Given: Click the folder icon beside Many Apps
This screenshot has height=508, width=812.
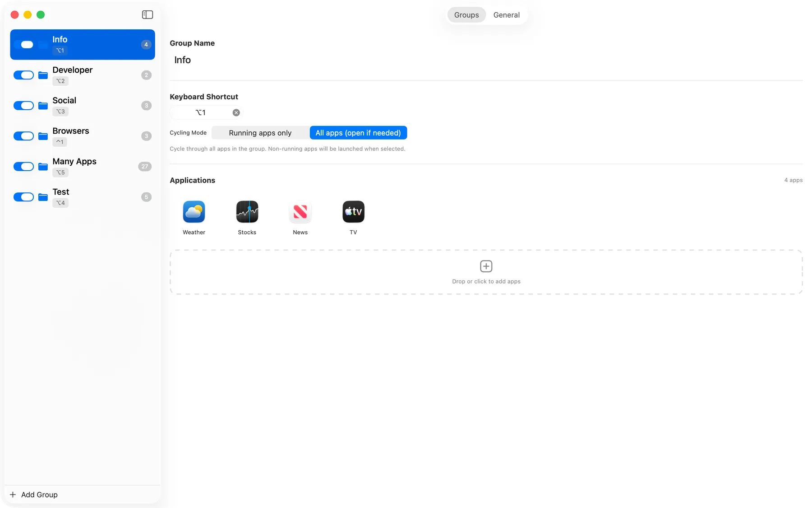Looking at the screenshot, I should click(43, 167).
